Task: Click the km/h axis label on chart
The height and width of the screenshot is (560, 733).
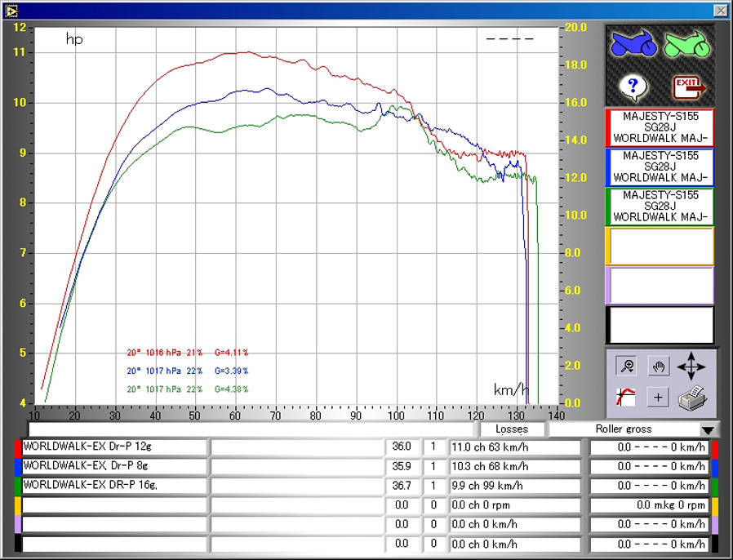Action: pos(512,389)
